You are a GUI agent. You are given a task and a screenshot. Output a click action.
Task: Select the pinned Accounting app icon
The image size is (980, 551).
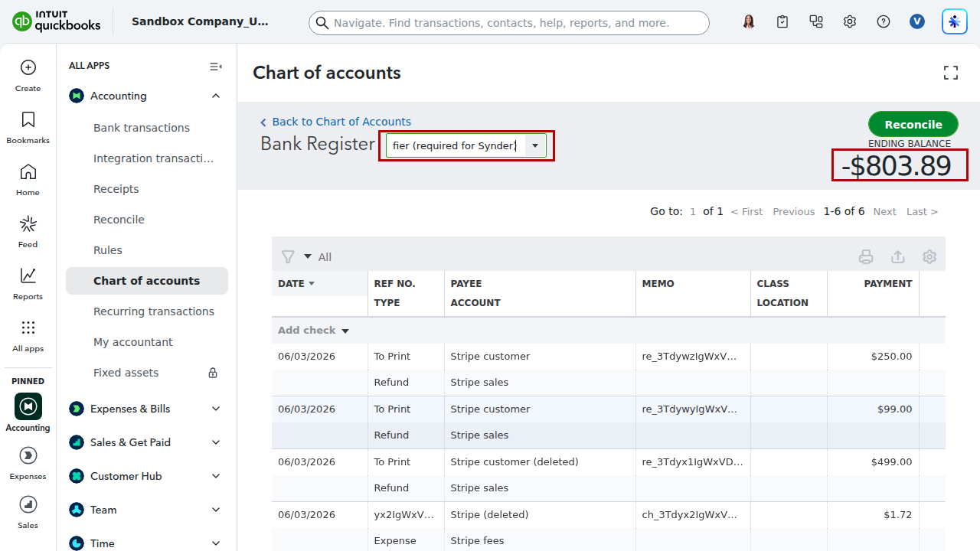click(28, 406)
